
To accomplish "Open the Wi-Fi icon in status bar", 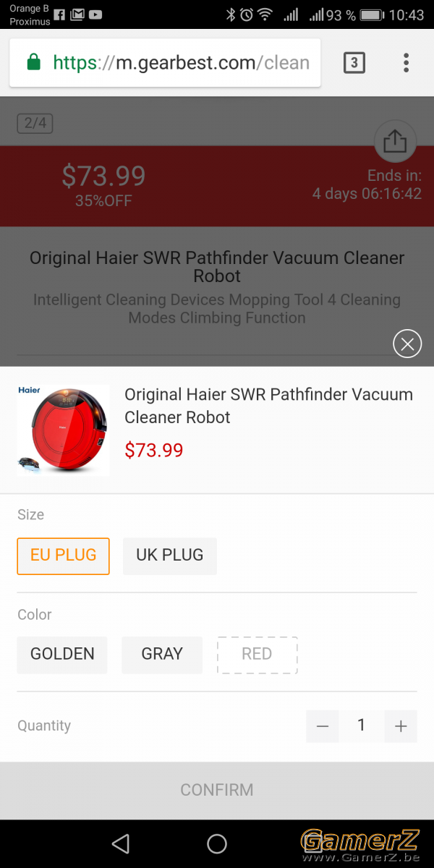I will click(x=265, y=14).
